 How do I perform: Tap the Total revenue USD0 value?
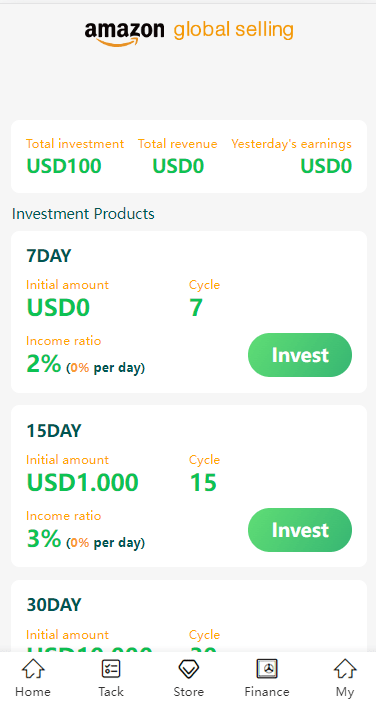tap(178, 166)
